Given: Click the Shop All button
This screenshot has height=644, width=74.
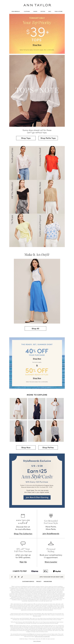Looking at the screenshot, I should click(x=36, y=328).
